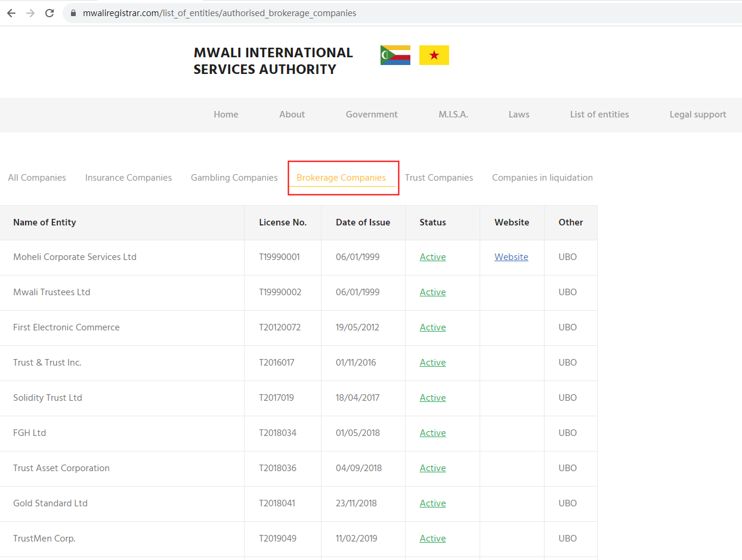Select the Trust Companies tab
Screen dimensions: 742x560
(x=438, y=178)
